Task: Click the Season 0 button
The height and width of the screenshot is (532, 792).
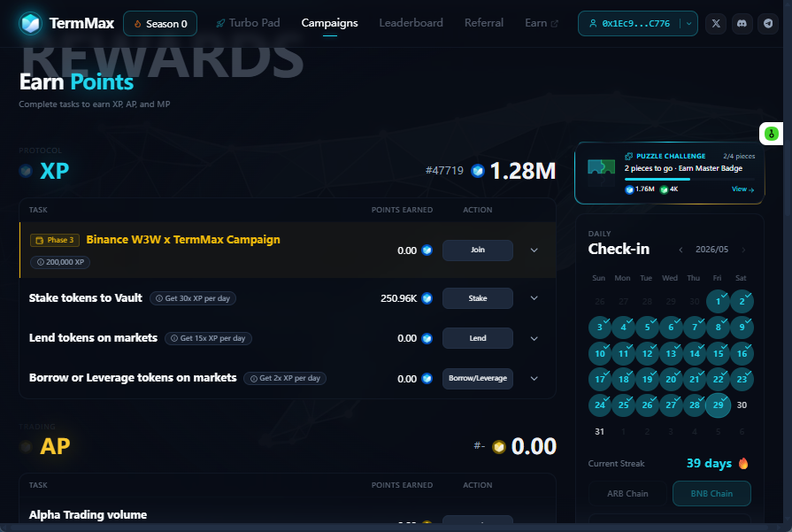Action: (x=160, y=24)
